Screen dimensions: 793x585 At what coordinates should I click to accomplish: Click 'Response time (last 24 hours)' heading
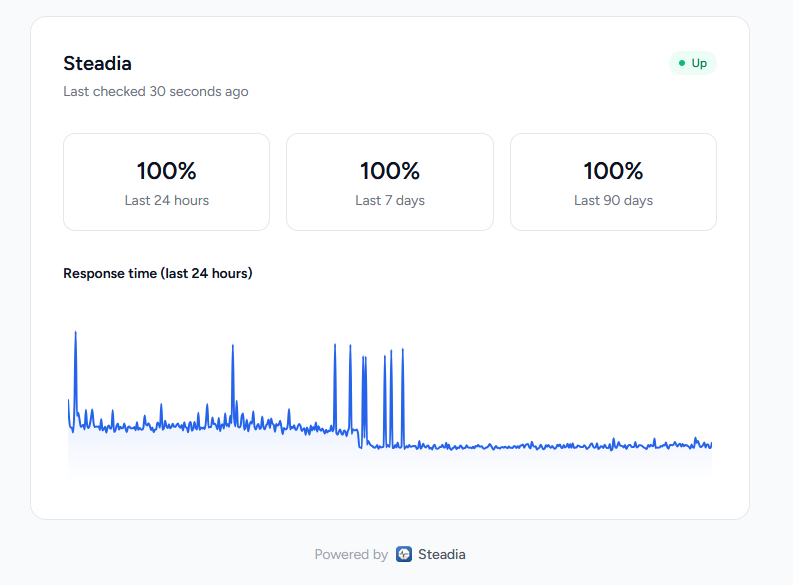[x=158, y=274]
